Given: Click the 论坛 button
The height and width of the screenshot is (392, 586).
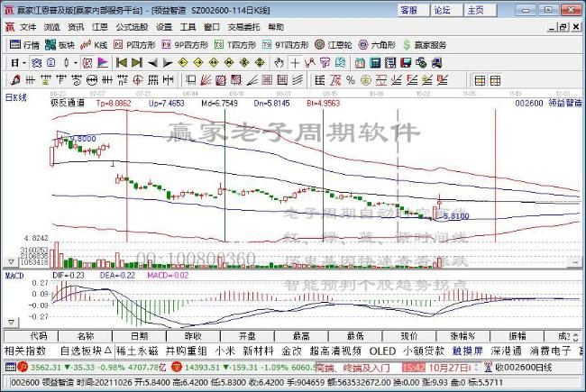Looking at the screenshot, I should (446, 10).
